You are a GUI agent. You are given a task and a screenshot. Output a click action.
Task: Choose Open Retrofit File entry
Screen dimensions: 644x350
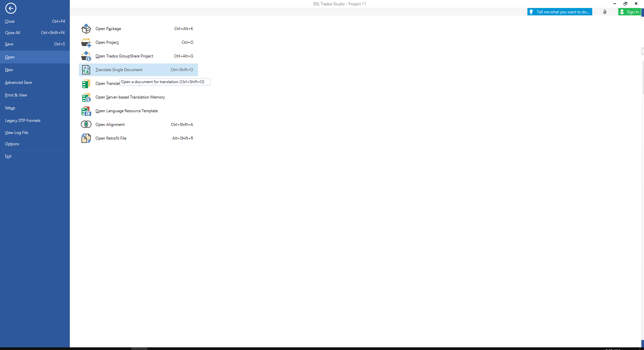[138, 138]
